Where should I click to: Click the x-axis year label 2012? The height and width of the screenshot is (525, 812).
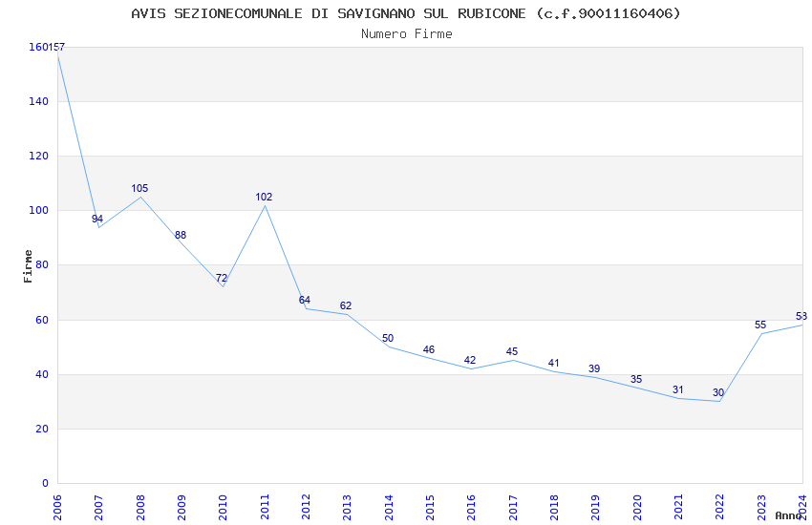306,508
